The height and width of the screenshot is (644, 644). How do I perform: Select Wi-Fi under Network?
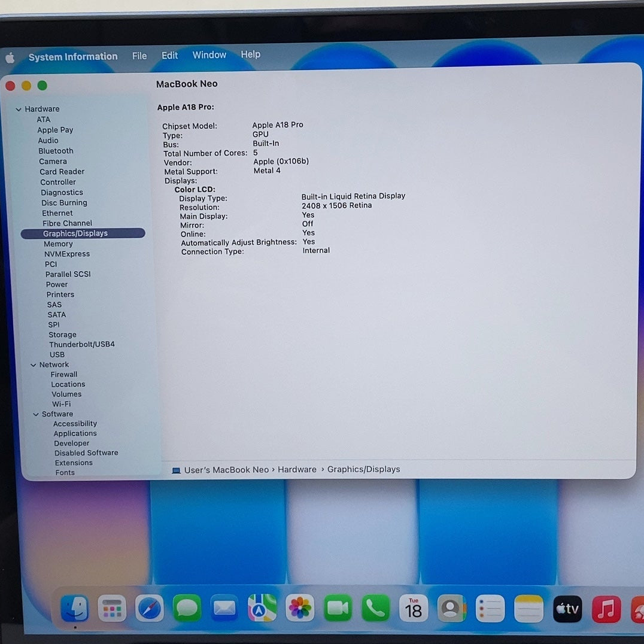(x=61, y=404)
